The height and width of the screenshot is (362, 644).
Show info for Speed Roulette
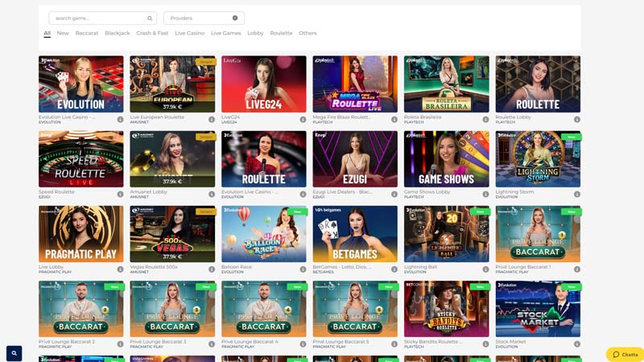point(120,194)
